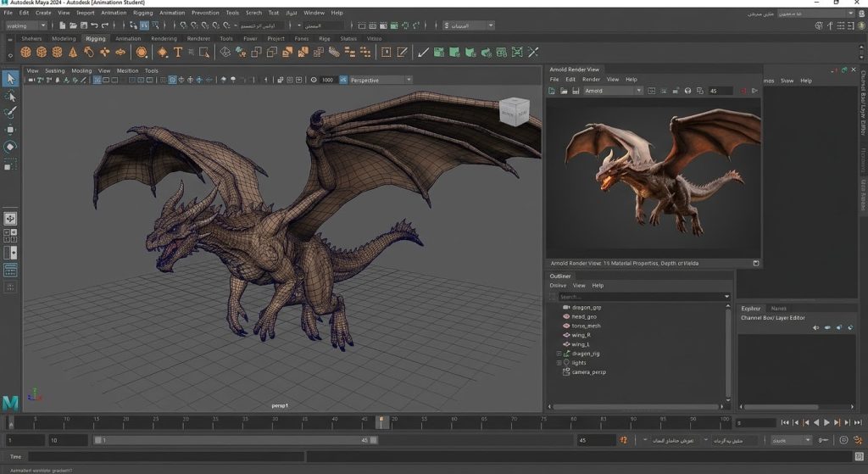Image resolution: width=868 pixels, height=474 pixels.
Task: Switch to the Rendering shelf tab
Action: (x=164, y=39)
